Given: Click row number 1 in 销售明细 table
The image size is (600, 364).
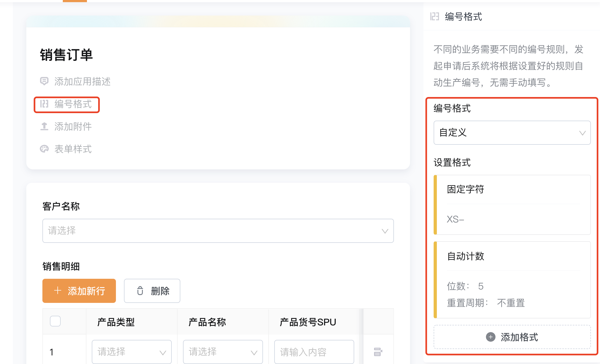Looking at the screenshot, I should coord(52,352).
